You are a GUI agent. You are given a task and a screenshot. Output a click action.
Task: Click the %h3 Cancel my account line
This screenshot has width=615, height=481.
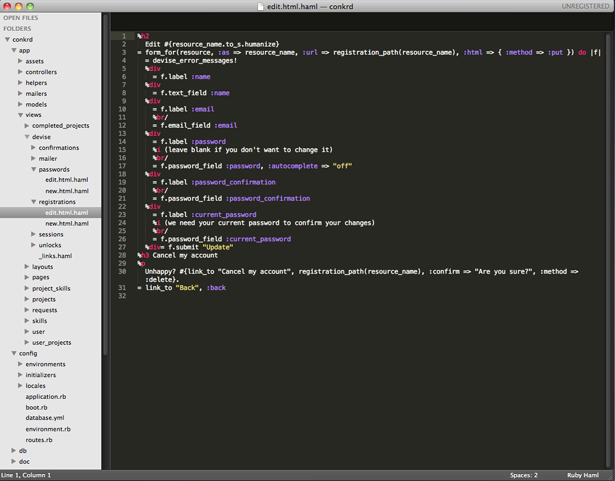pos(177,255)
